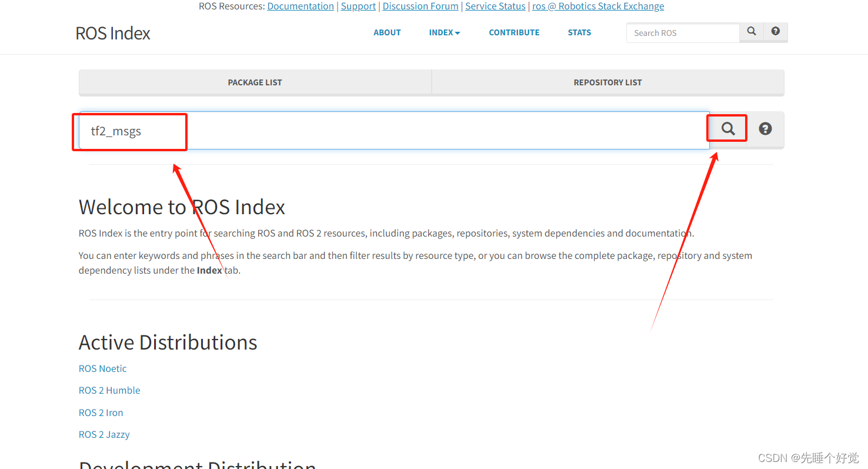The width and height of the screenshot is (868, 469).
Task: Open the ROS 2 Iron distribution link
Action: [101, 413]
